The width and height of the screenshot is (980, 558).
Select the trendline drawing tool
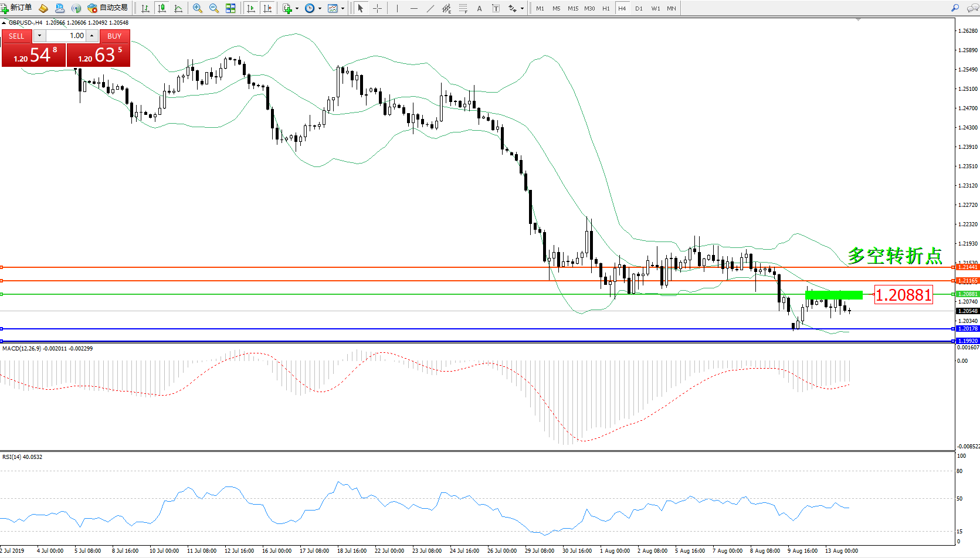(430, 8)
